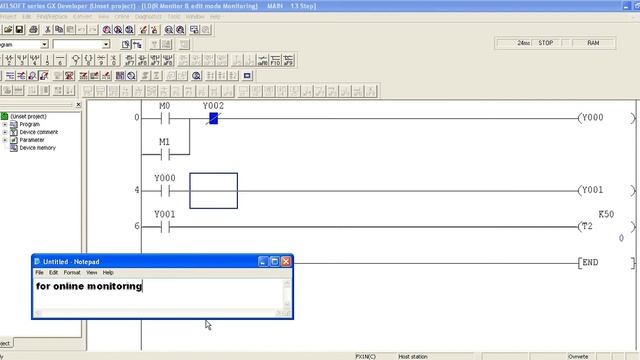The height and width of the screenshot is (360, 640).
Task: Click the Cut scissors icon
Action: [47, 29]
